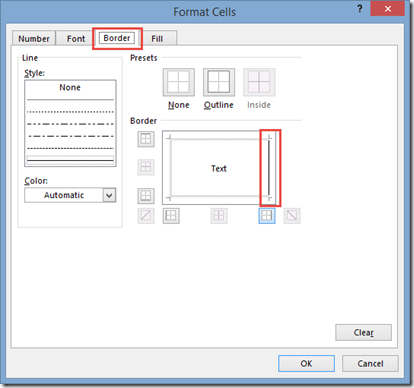This screenshot has width=414, height=388.
Task: Apply the diagonal up border
Action: tap(146, 215)
